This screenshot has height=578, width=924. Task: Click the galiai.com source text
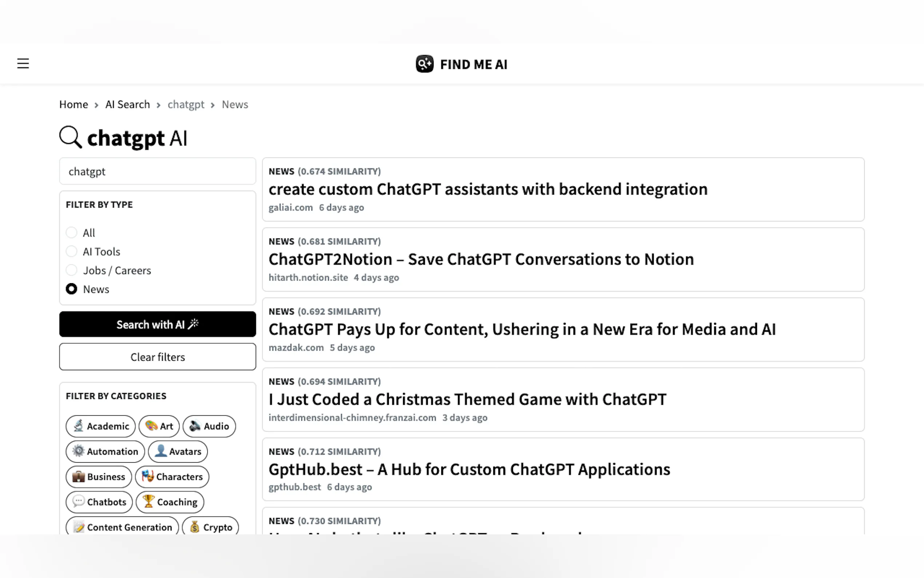click(290, 207)
